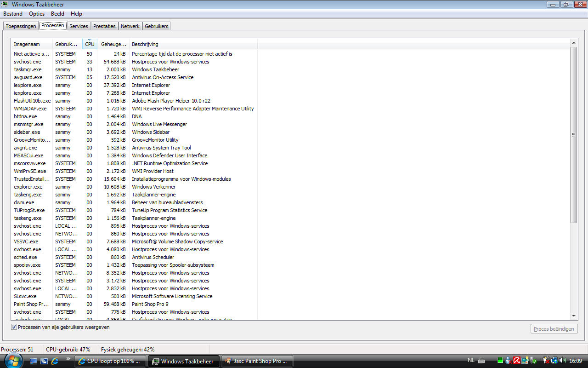Select the Processen tab

[53, 25]
